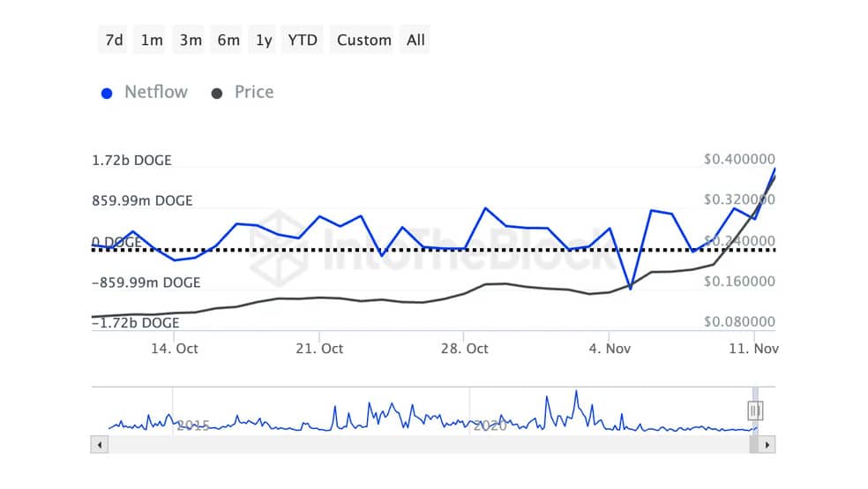The height and width of the screenshot is (489, 868).
Task: Choose the 1y range button
Action: (x=263, y=40)
